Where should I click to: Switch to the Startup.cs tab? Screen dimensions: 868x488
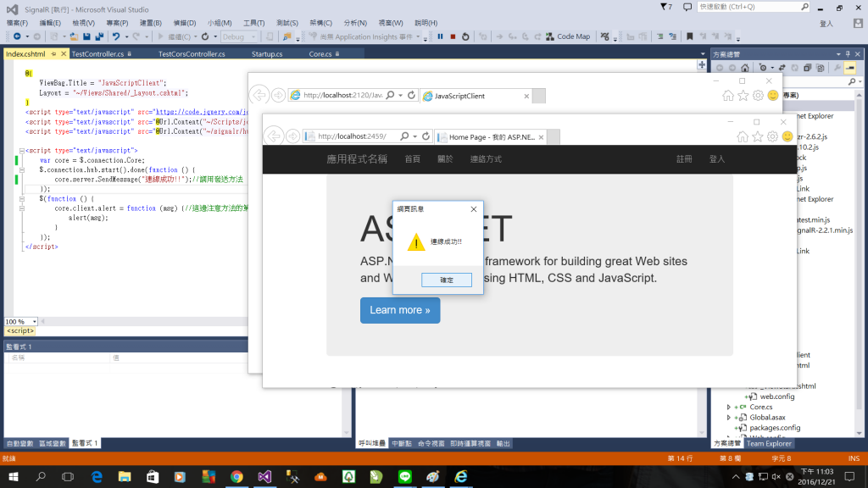[267, 54]
